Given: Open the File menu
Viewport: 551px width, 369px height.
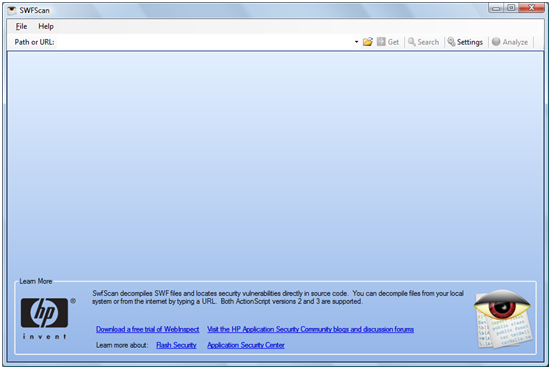Looking at the screenshot, I should point(21,26).
